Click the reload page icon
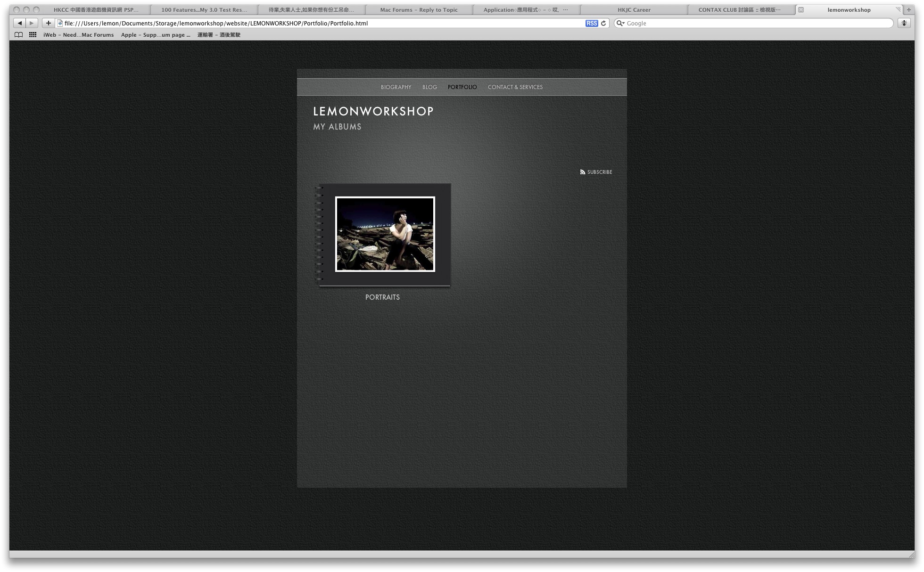924x572 pixels. (x=603, y=23)
